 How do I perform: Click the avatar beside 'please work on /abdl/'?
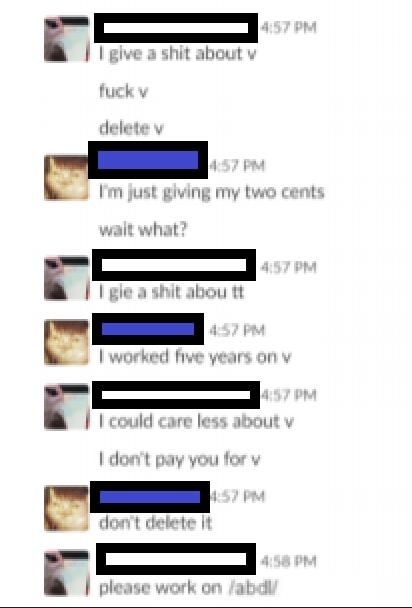67,572
